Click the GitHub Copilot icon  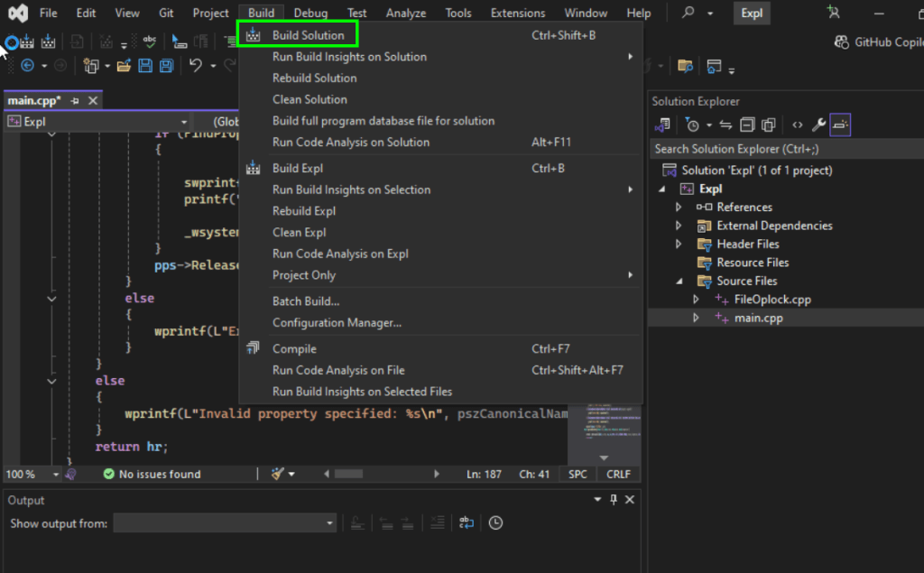pos(841,42)
